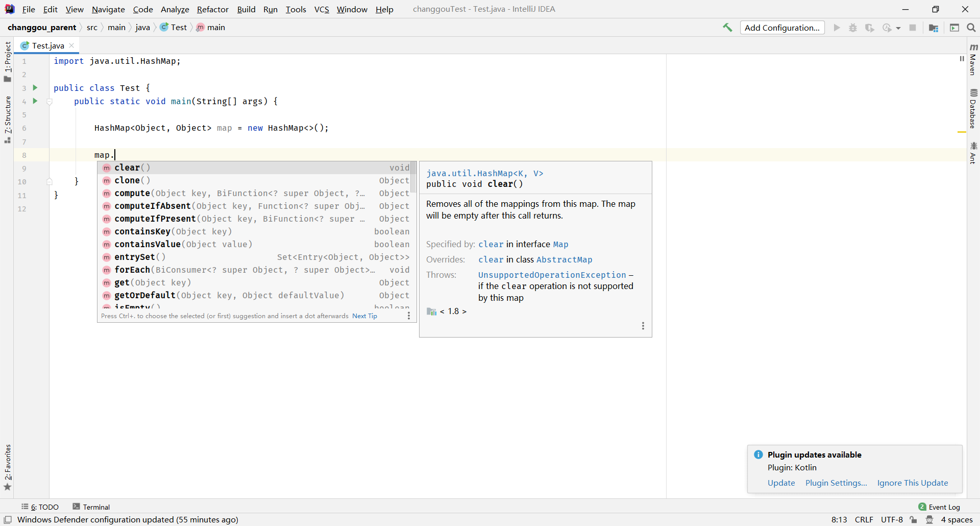
Task: Open the Build menu
Action: click(x=246, y=9)
